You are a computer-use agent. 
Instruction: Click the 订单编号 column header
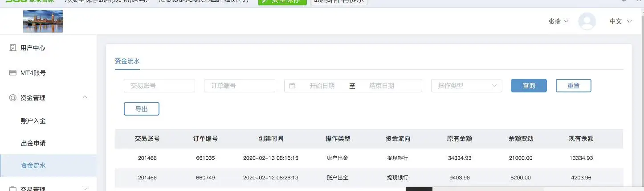click(205, 139)
